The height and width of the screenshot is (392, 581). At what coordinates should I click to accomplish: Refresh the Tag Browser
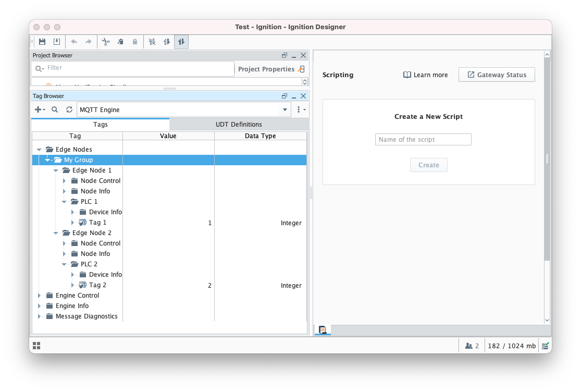tap(69, 109)
